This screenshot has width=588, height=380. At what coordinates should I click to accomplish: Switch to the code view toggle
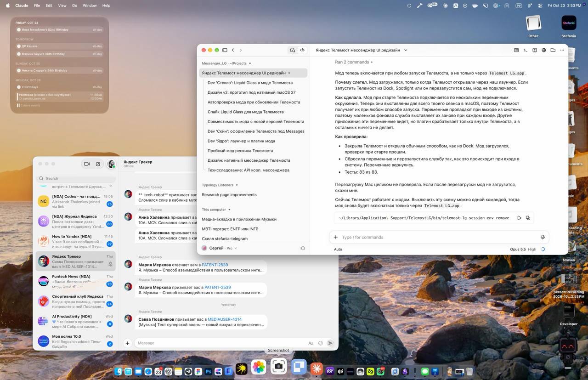pos(302,50)
